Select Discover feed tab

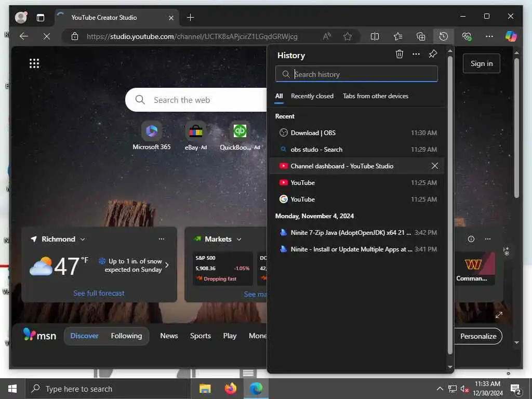point(85,336)
